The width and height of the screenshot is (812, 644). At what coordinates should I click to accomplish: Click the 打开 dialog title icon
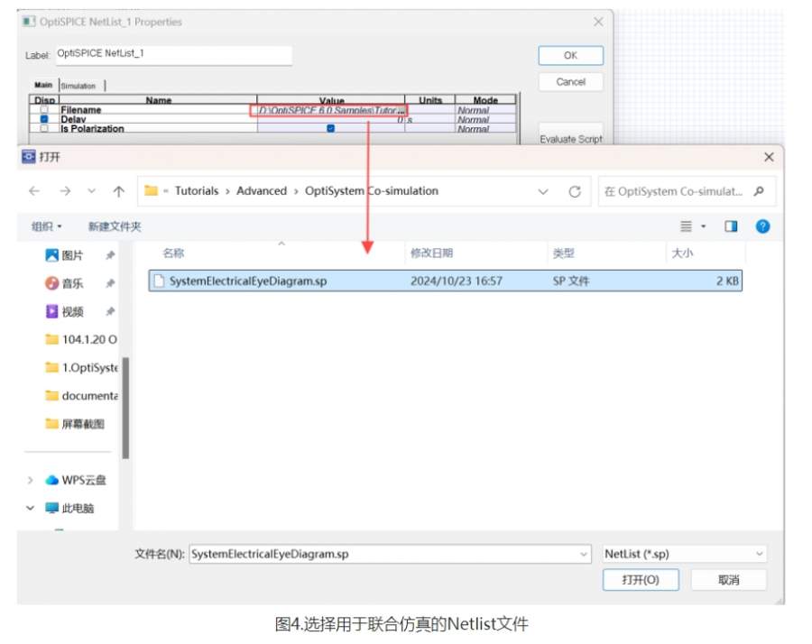click(29, 156)
